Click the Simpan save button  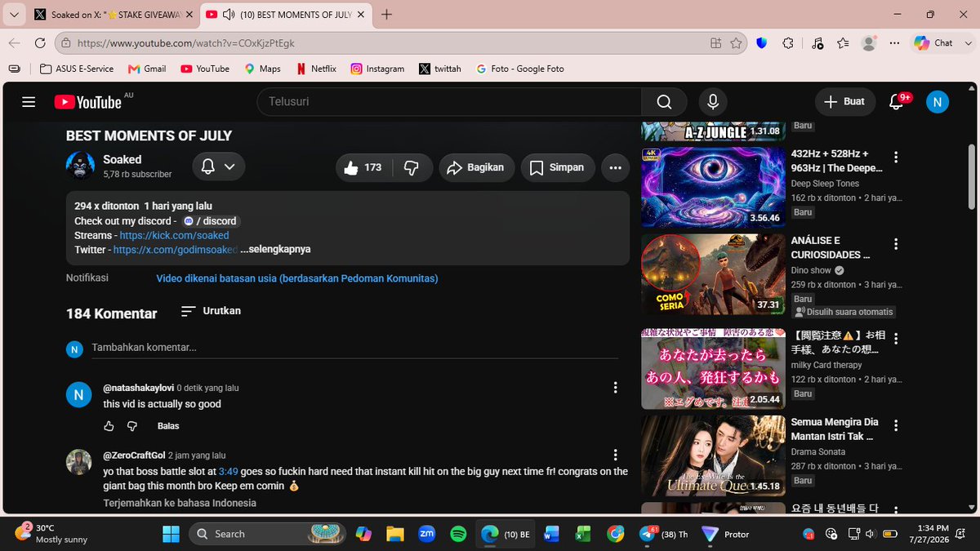coord(558,167)
